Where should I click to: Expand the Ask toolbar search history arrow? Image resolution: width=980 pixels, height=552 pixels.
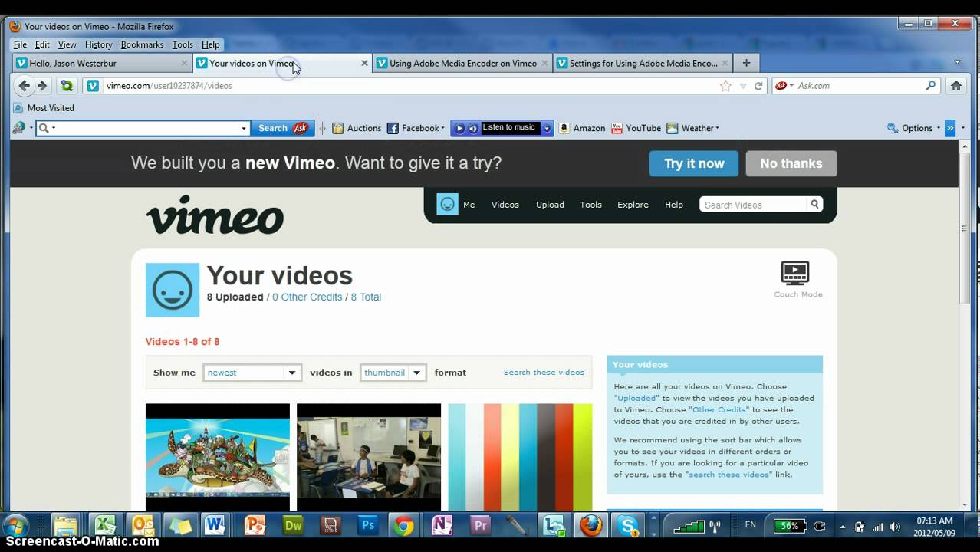[x=244, y=128]
